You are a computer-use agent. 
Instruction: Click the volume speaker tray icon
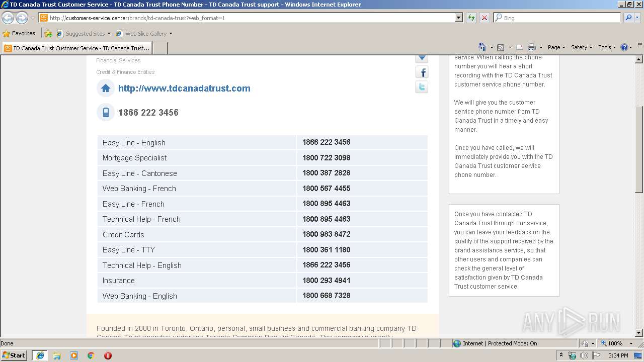point(584,355)
